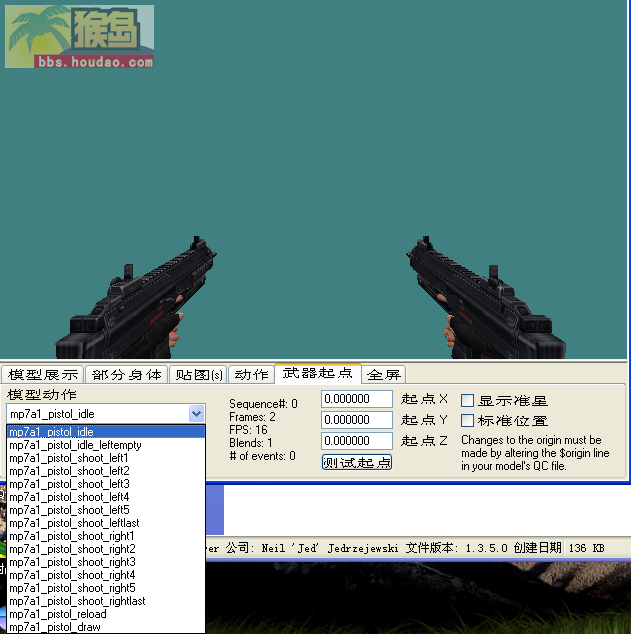The width and height of the screenshot is (631, 634).
Task: Select mp7a1_pistol_shoot_right2 sequence
Action: click(106, 549)
